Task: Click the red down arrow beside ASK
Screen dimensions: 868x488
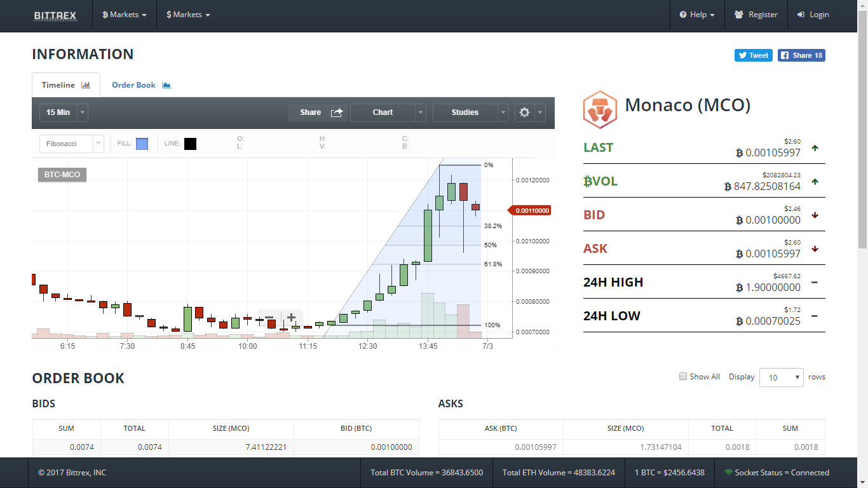Action: [x=815, y=249]
